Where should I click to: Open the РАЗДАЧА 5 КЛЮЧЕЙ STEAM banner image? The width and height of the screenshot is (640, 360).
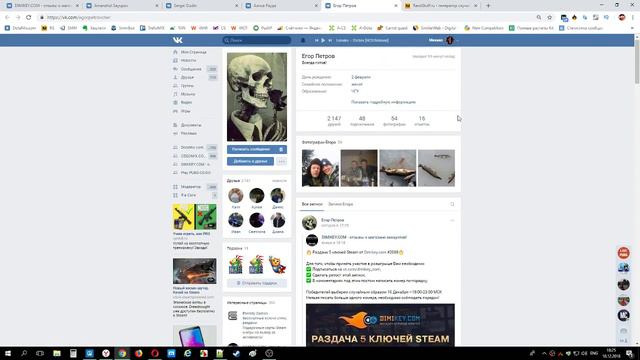point(380,325)
